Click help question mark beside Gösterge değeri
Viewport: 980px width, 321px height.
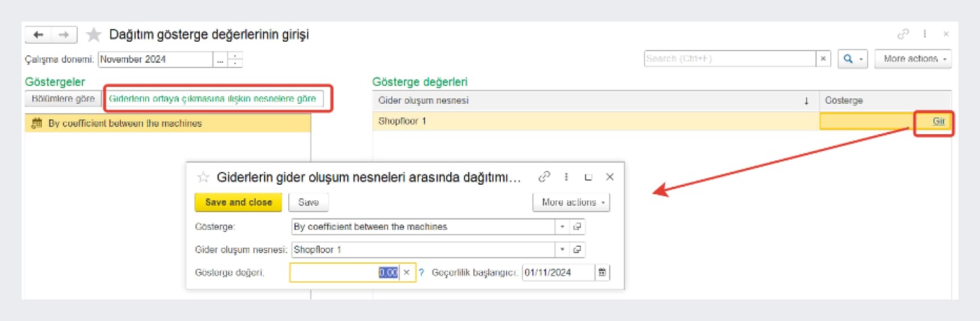(422, 272)
